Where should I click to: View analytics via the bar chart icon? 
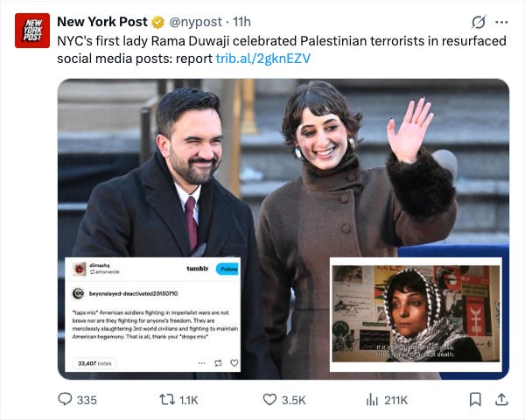pos(372,400)
